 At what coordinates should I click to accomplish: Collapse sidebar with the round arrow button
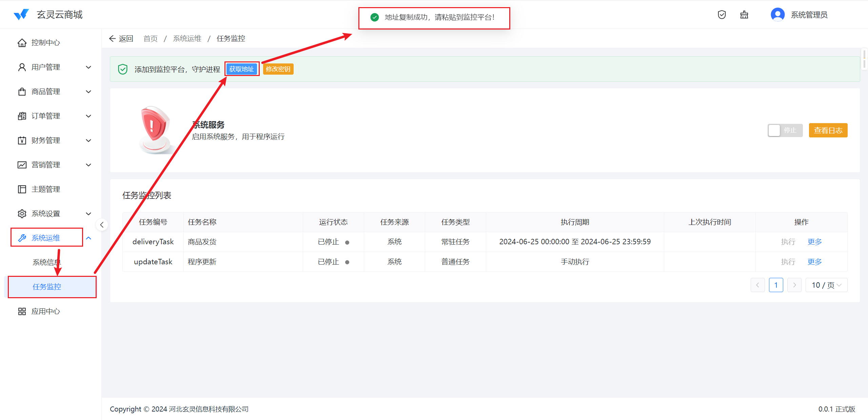pos(102,225)
